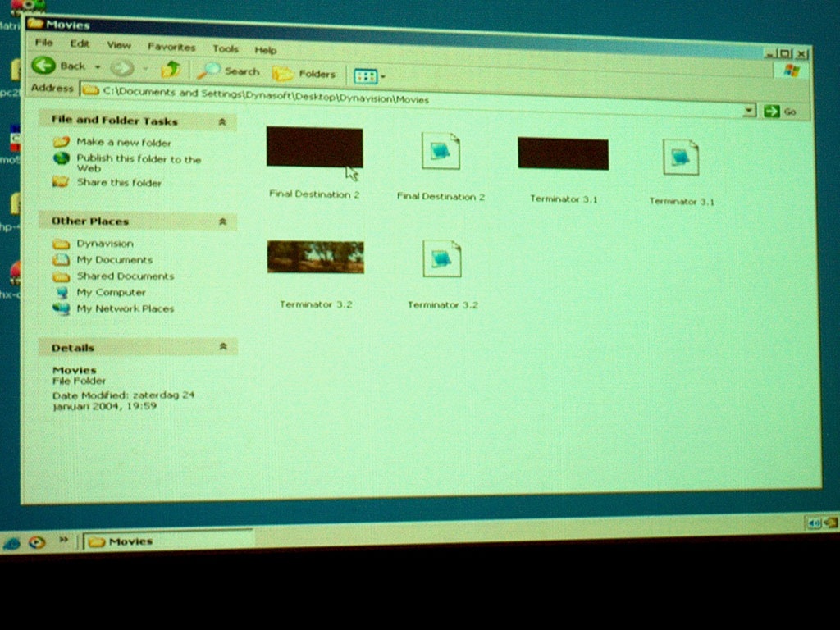Viewport: 840px width, 630px height.
Task: Click the media player Quick Launch icon
Action: click(x=37, y=543)
